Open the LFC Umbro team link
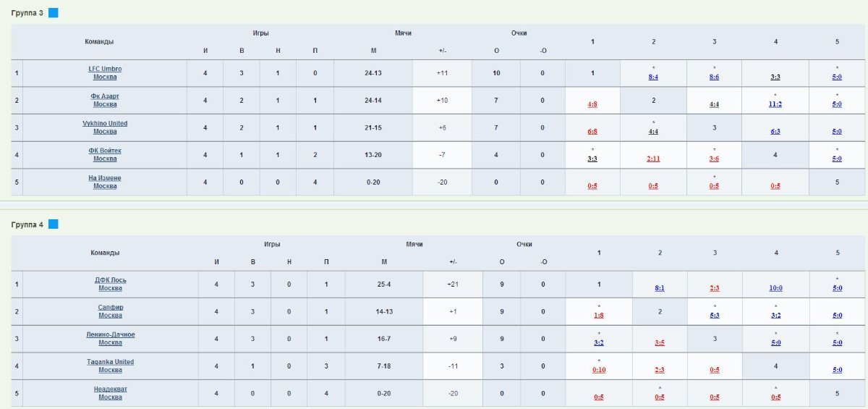This screenshot has height=409, width=868. point(105,69)
